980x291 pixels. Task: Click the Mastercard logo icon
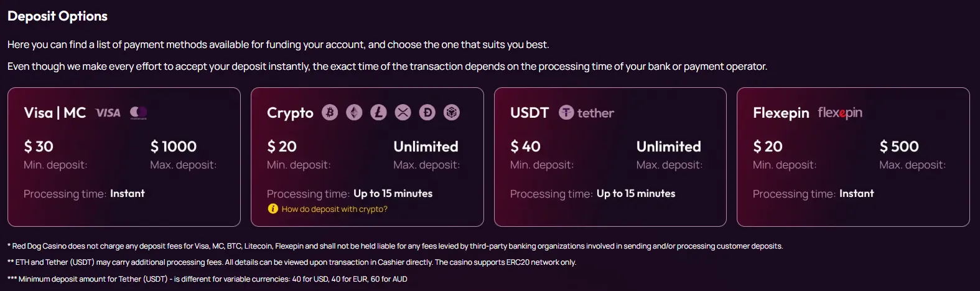[138, 113]
